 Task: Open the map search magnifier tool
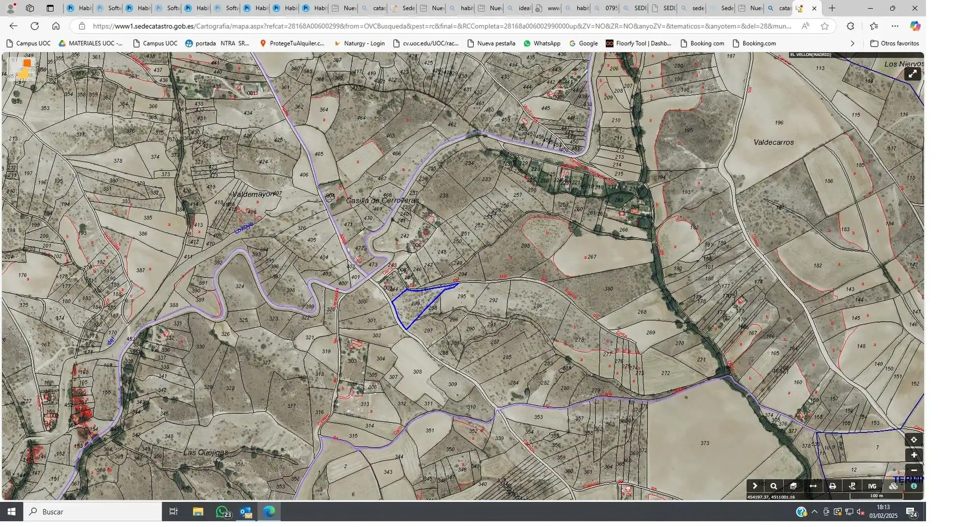pos(774,486)
